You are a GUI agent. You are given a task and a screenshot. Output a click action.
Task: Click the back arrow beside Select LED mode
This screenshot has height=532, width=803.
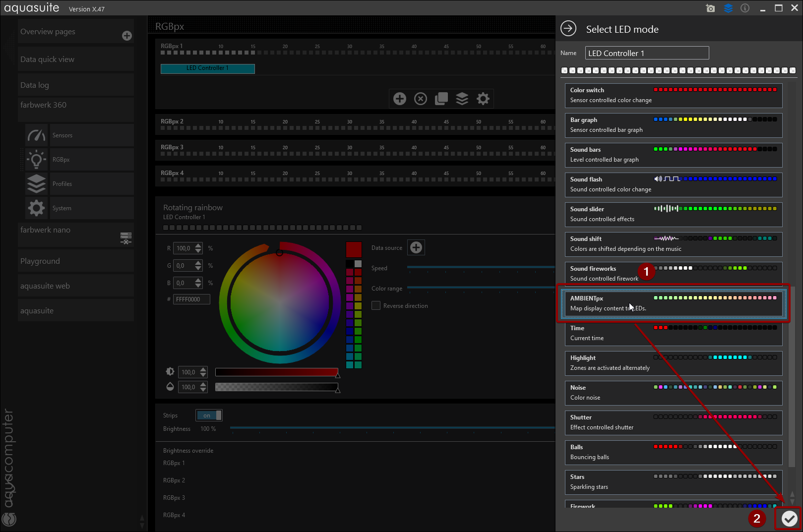click(568, 29)
